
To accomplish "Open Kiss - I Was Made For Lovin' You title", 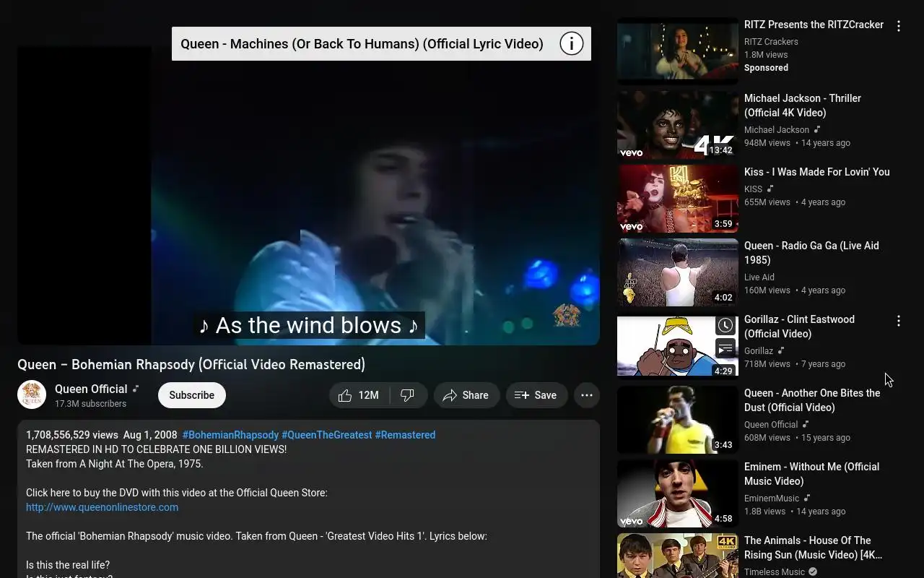I will point(816,172).
